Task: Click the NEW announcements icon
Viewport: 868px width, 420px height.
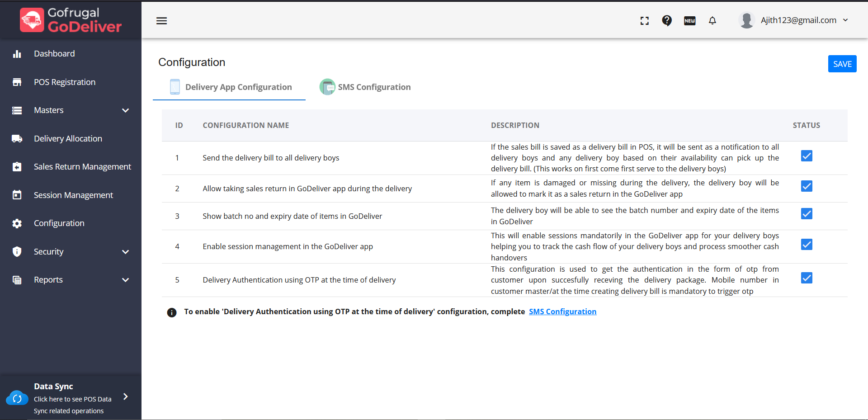Action: pos(689,21)
